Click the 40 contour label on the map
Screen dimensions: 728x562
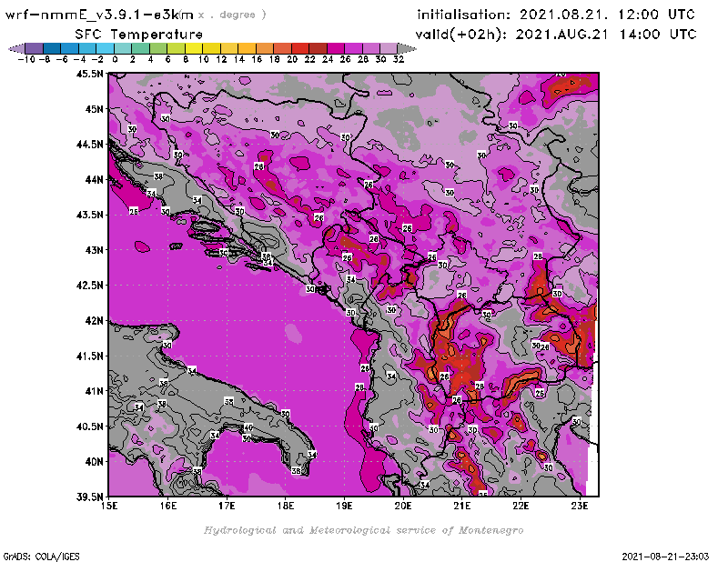248,427
